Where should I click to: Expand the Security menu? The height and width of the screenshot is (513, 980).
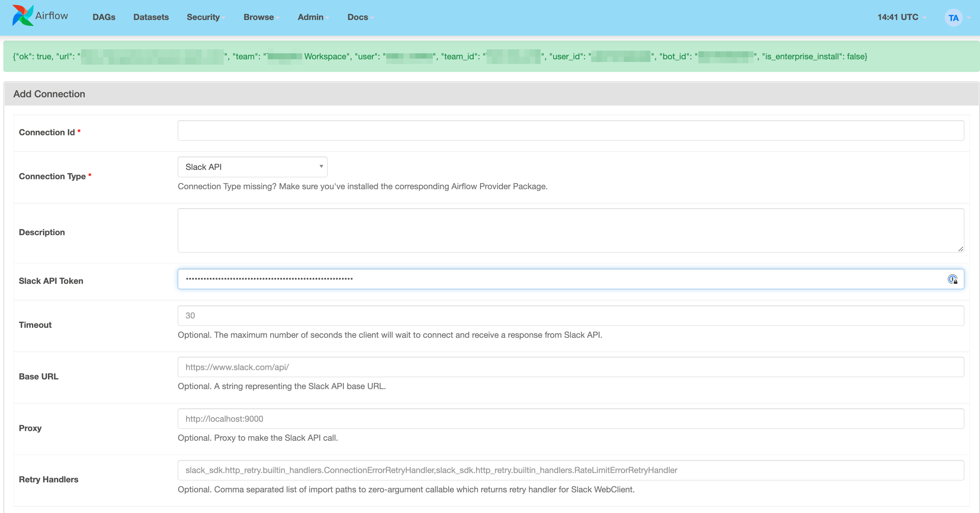tap(205, 17)
